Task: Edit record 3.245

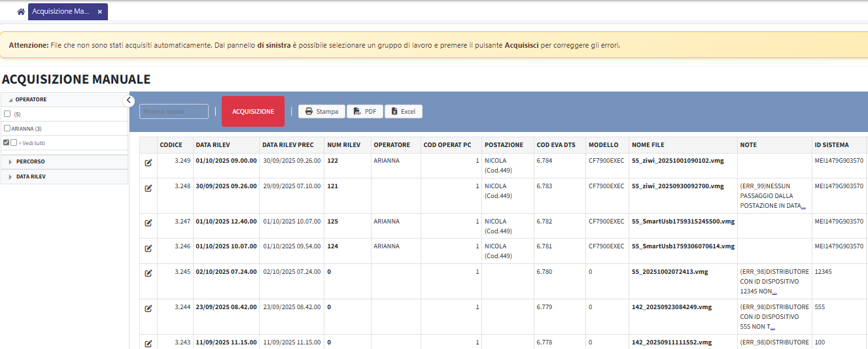Action: point(148,273)
